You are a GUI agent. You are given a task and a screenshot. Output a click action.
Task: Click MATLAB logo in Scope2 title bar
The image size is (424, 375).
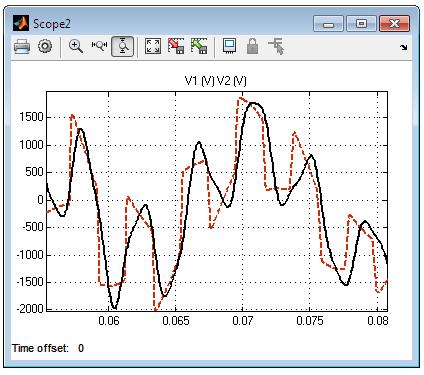click(x=21, y=23)
